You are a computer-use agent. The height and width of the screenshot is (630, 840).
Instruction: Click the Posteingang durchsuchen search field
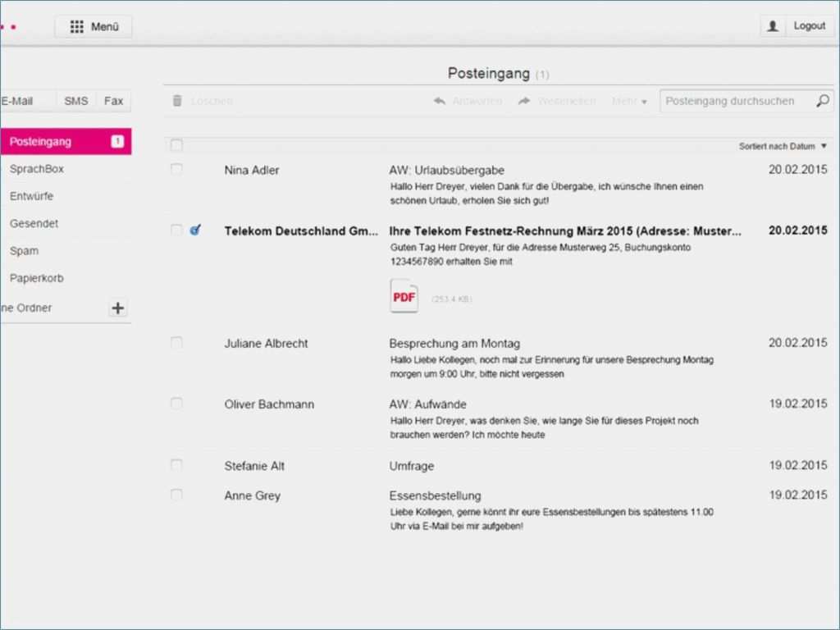734,101
